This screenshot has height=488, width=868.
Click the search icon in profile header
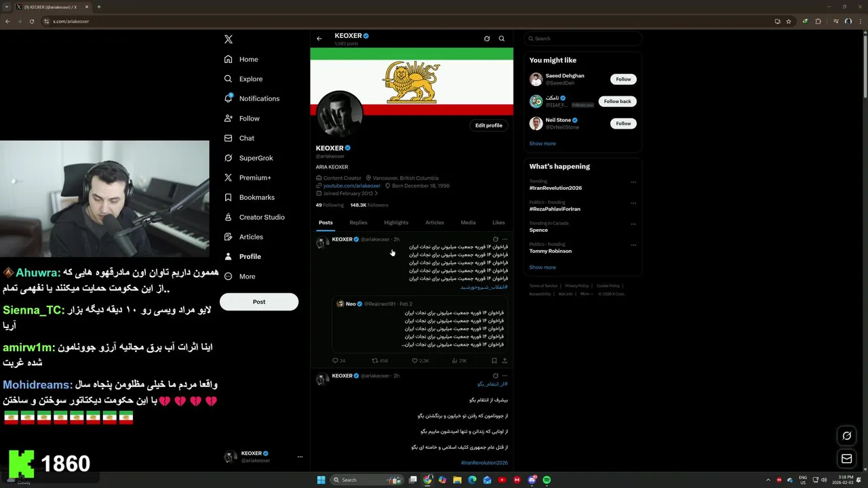point(502,39)
